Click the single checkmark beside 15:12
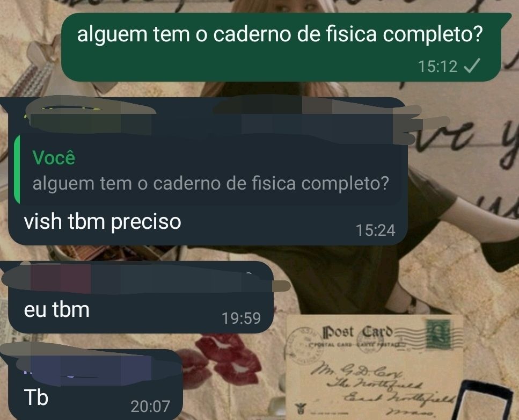Viewport: 519px width, 420px height. pos(472,66)
